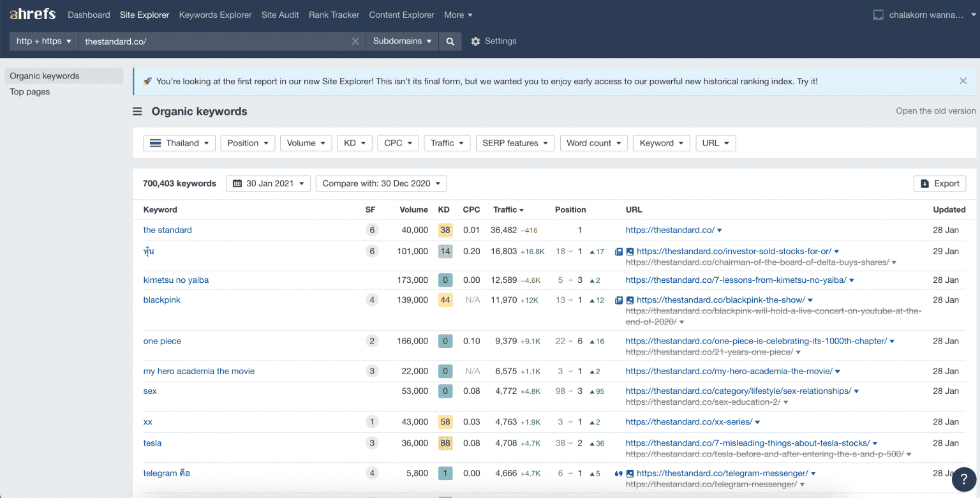This screenshot has width=980, height=498.
Task: Open the SERP features filter dropdown
Action: 515,143
